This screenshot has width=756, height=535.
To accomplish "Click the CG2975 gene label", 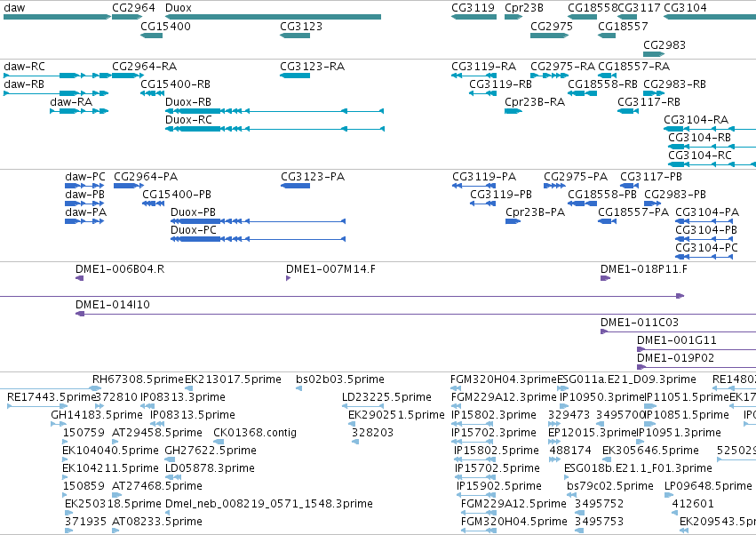I will (552, 27).
